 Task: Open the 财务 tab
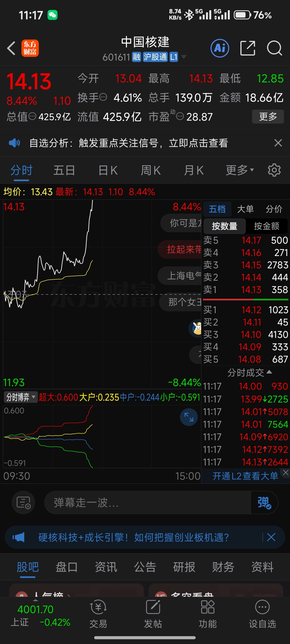223,567
